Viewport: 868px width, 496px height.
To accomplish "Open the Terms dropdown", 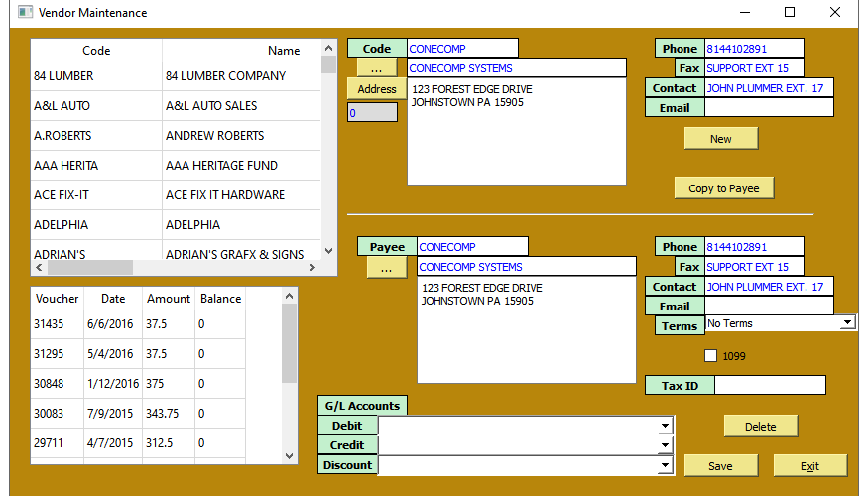I will pyautogui.click(x=847, y=322).
